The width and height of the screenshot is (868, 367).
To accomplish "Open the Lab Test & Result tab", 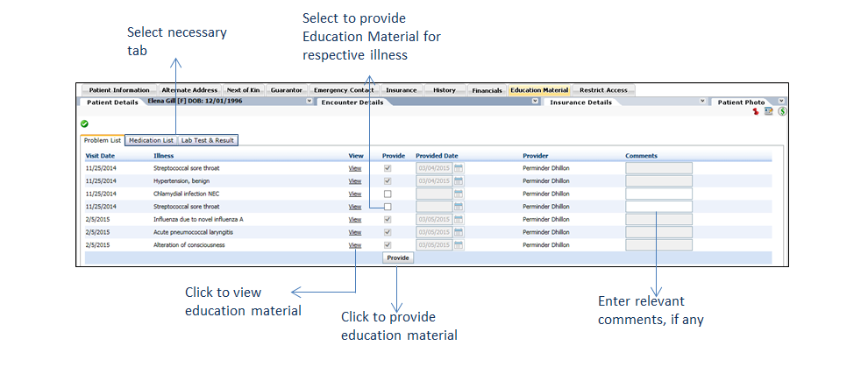I will click(x=208, y=140).
